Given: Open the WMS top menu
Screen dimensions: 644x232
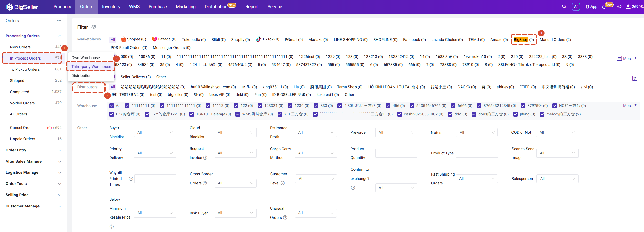Looking at the screenshot, I should (x=134, y=7).
